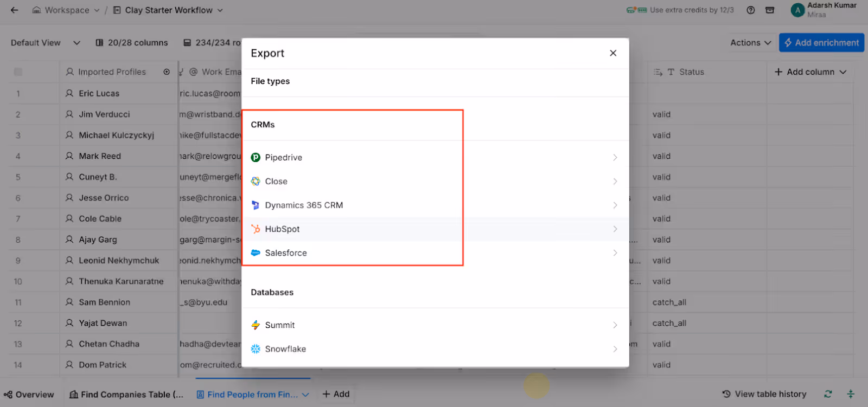
Task: Open the inbox archive icon in header
Action: [770, 10]
